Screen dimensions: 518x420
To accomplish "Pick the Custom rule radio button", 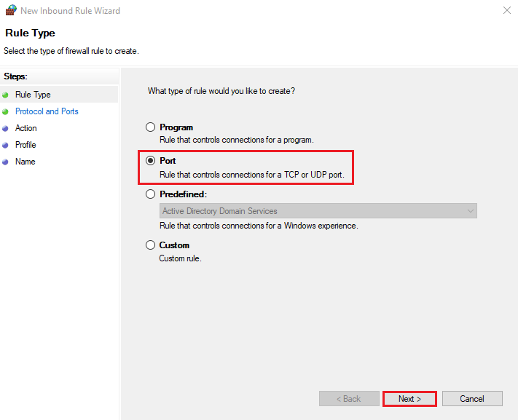I will (151, 245).
